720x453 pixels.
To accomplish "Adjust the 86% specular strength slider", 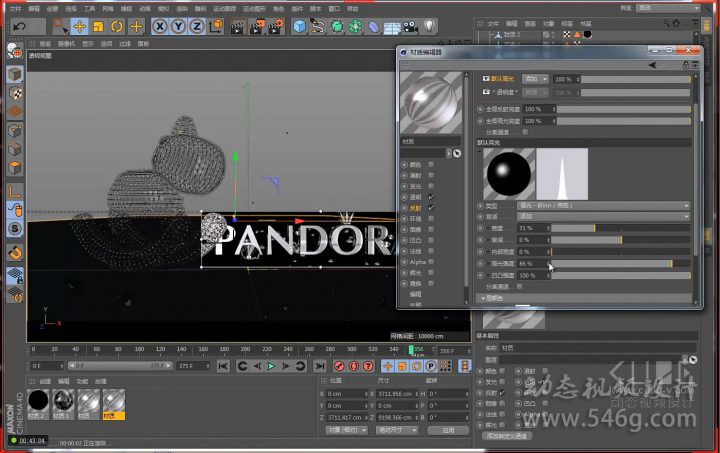I will point(620,264).
